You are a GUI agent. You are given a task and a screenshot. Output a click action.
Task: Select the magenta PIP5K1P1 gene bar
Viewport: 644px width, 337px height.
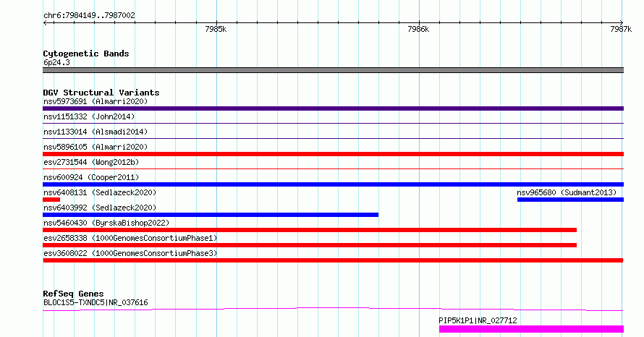tap(531, 329)
